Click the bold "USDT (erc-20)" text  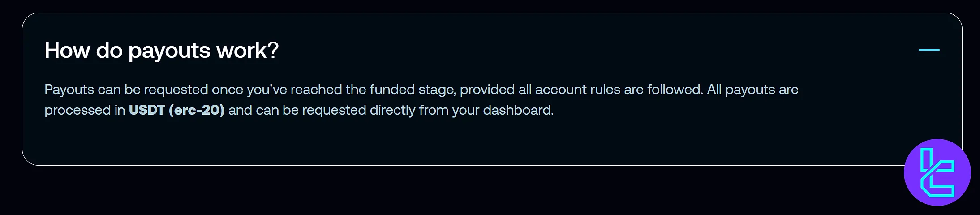click(176, 110)
